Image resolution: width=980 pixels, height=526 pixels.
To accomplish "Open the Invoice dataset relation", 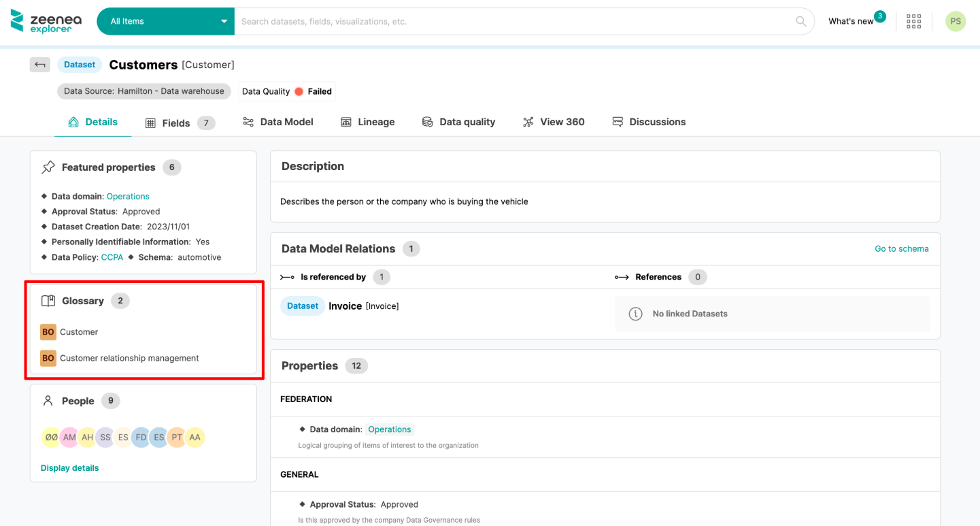I will coord(345,306).
